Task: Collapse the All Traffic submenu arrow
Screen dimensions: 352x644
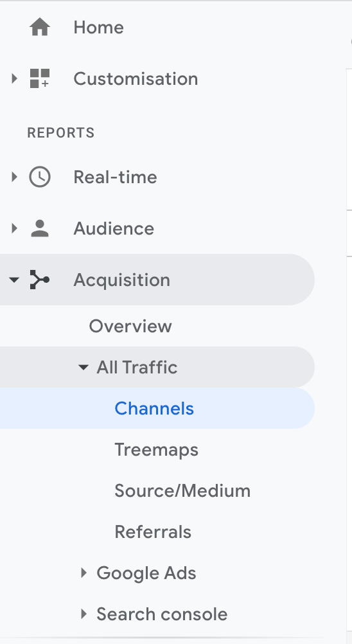Action: (84, 367)
